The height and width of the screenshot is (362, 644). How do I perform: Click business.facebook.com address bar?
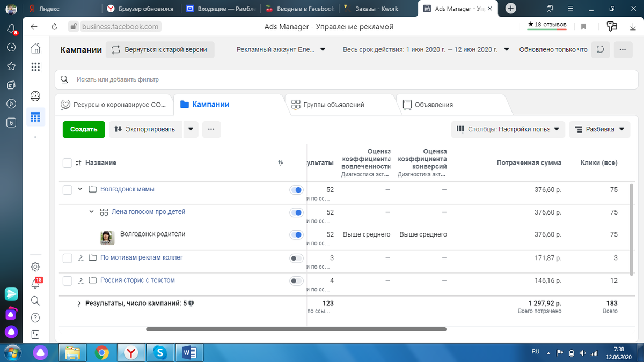click(x=121, y=27)
